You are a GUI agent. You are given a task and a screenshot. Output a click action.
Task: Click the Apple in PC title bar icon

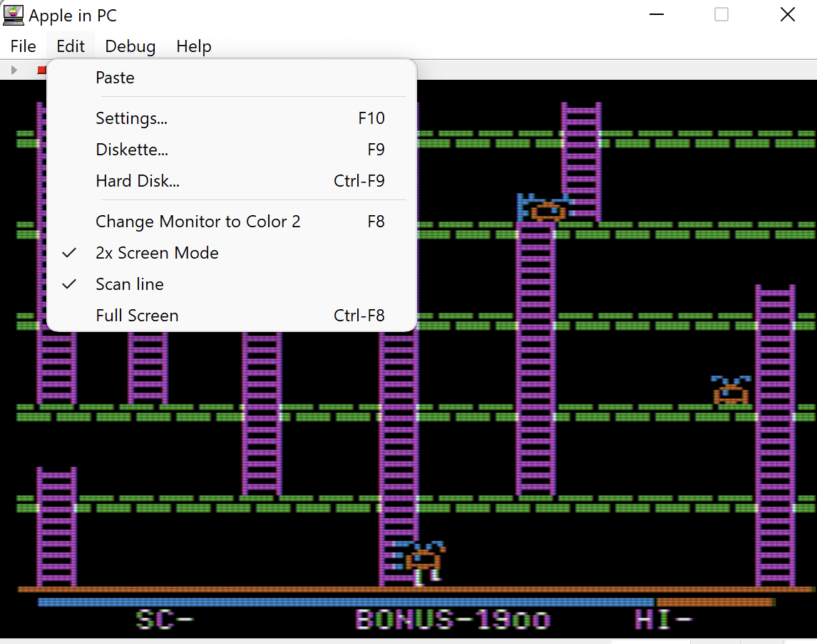tap(14, 15)
